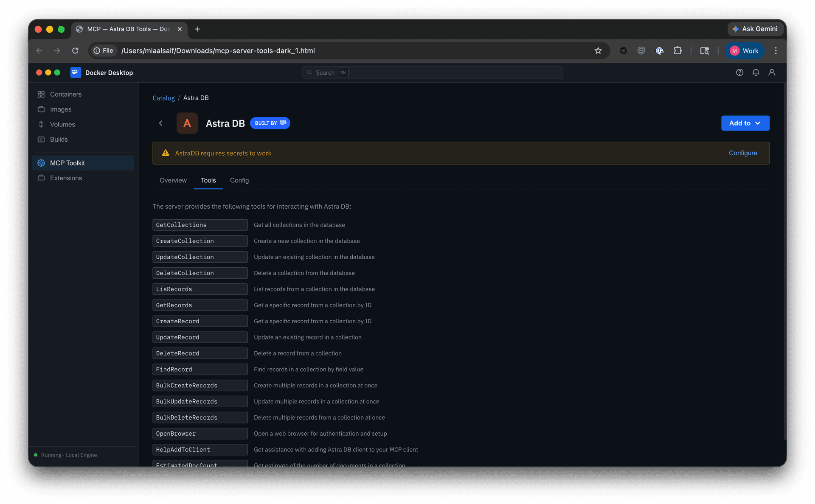Follow the Catalog breadcrumb link

point(163,98)
